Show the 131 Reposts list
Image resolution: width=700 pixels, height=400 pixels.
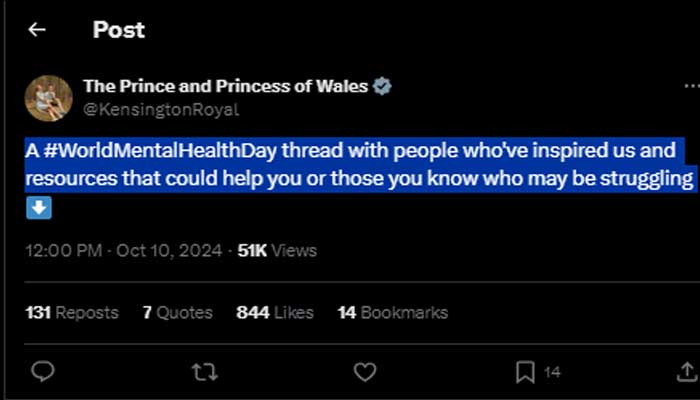(x=71, y=313)
